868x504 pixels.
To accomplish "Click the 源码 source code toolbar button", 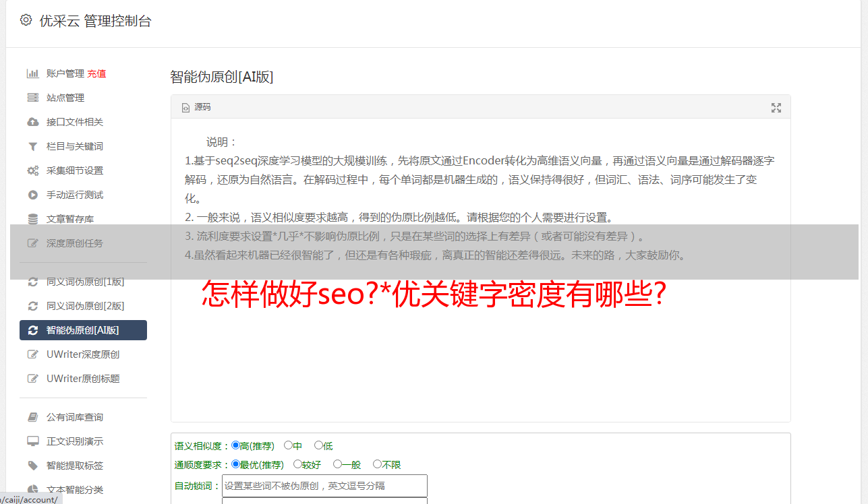I will tap(196, 107).
